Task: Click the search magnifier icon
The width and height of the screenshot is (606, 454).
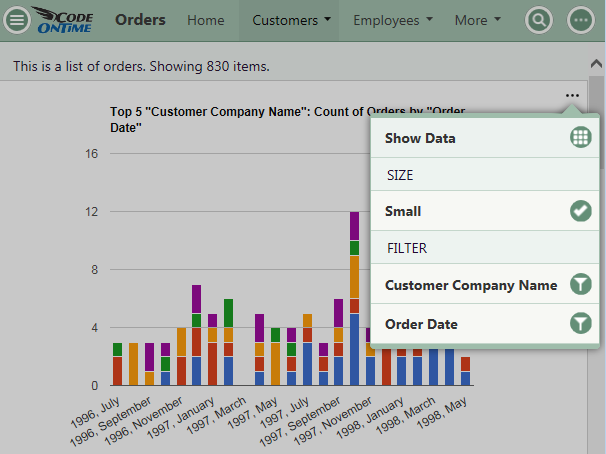Action: click(539, 20)
